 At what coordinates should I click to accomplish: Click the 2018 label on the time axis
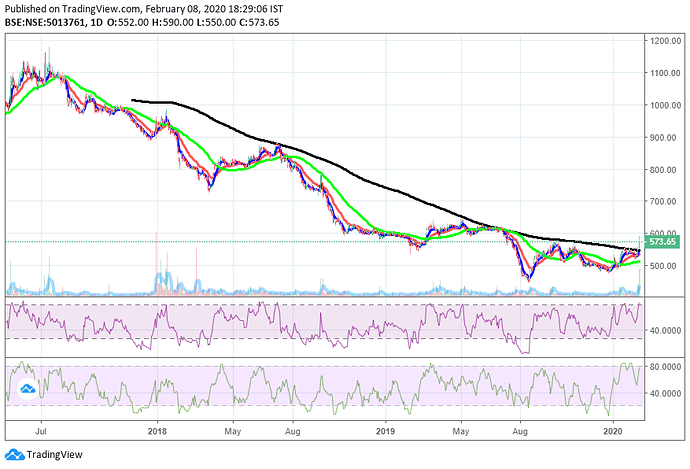(x=156, y=431)
